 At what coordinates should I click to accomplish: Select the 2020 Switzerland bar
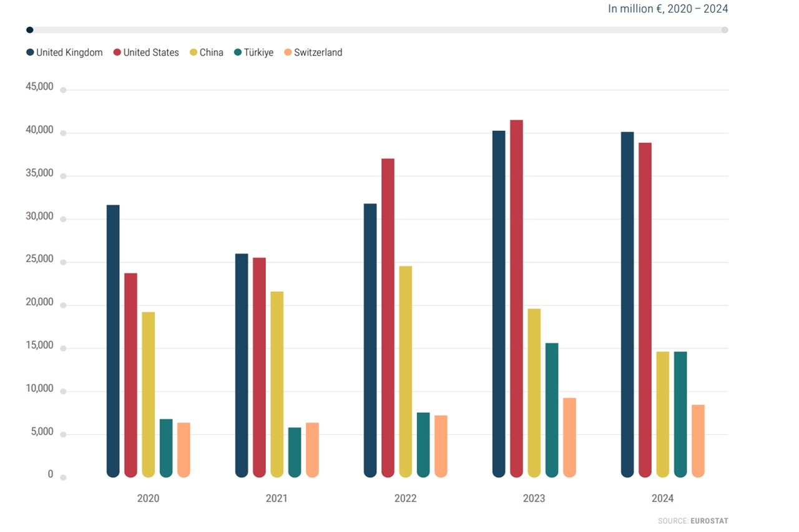(x=184, y=450)
